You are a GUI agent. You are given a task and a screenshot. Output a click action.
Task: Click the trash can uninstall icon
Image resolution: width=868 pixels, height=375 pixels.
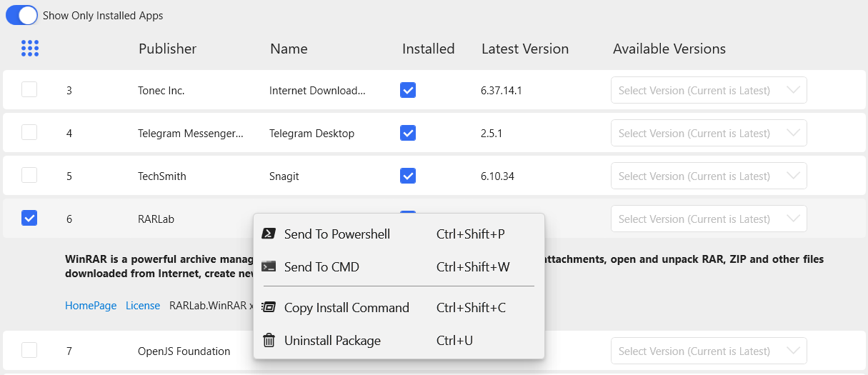pyautogui.click(x=269, y=340)
